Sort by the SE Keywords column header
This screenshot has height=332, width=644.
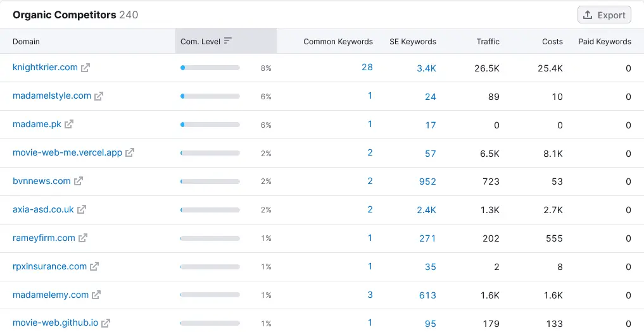[413, 42]
